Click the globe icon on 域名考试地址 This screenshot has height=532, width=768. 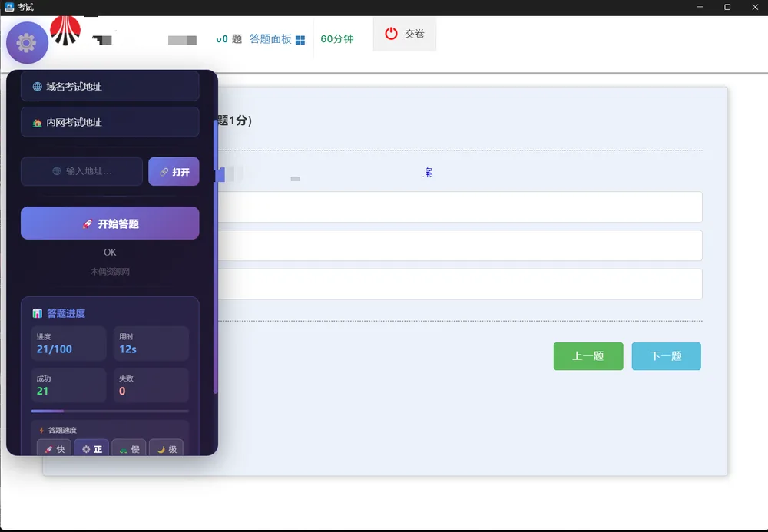37,87
